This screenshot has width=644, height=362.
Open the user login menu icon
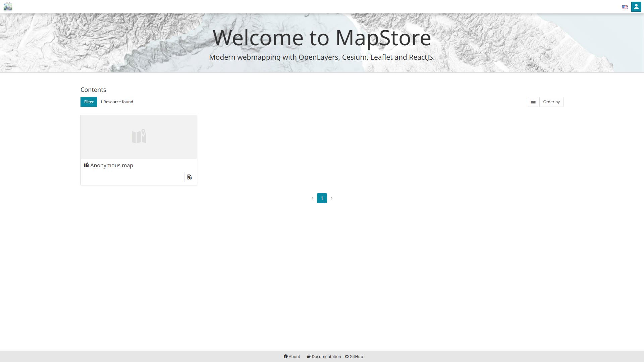[636, 7]
